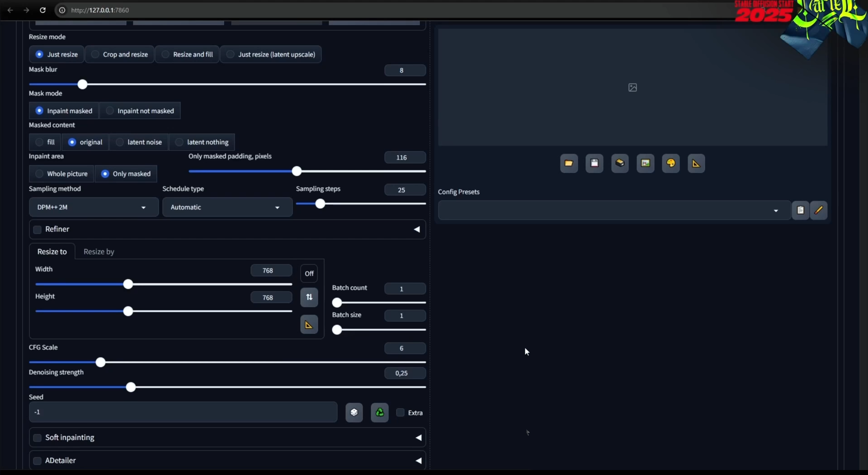Switch to the Resize to tab
The height and width of the screenshot is (475, 868).
pyautogui.click(x=52, y=252)
